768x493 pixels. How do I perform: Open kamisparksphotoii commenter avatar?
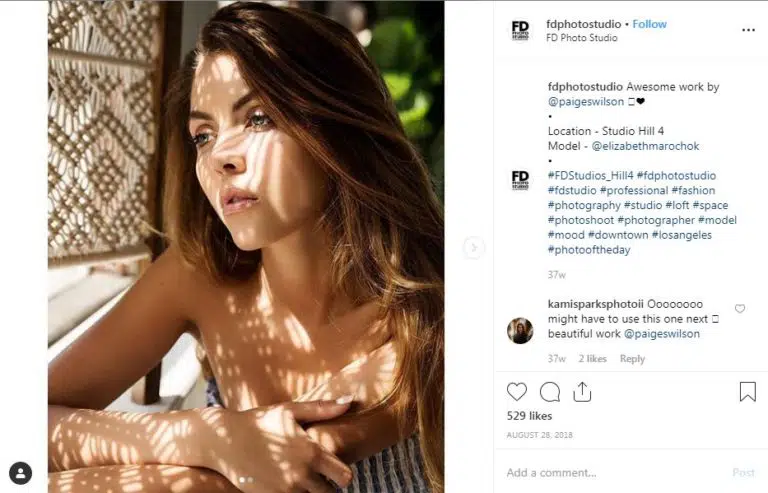tap(520, 330)
